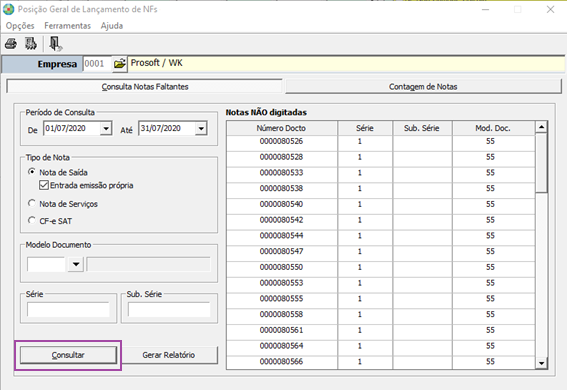Click the Prosoft / WK company name field
567x390 pixels.
click(x=346, y=64)
